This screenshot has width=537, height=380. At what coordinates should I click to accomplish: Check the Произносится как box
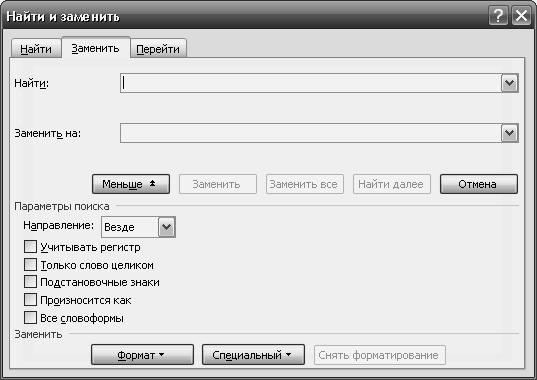click(30, 300)
